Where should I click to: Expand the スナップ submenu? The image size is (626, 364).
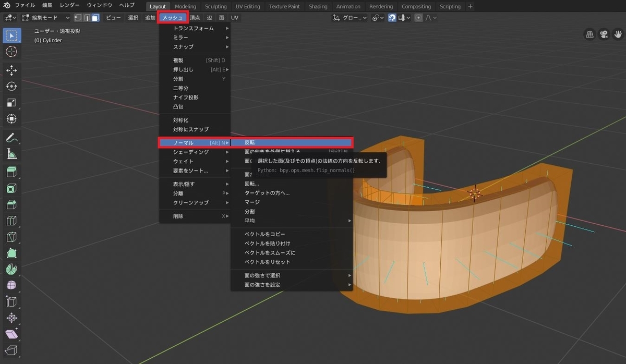click(x=195, y=47)
